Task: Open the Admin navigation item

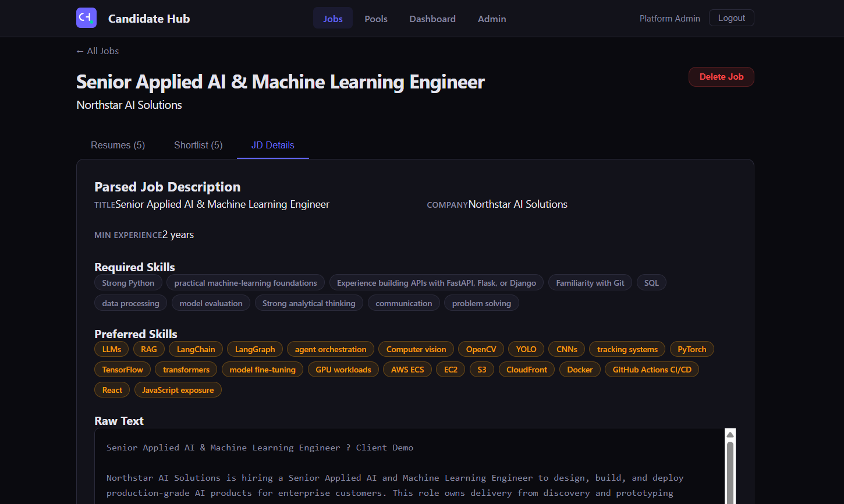Action: tap(492, 19)
